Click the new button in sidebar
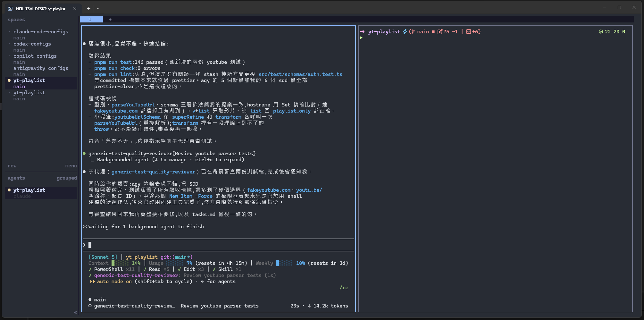 (x=12, y=166)
